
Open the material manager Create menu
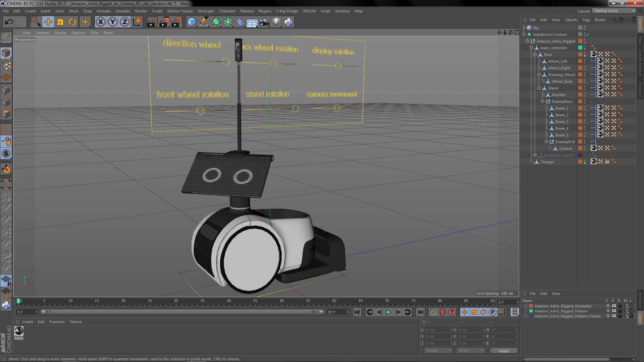[x=28, y=322]
